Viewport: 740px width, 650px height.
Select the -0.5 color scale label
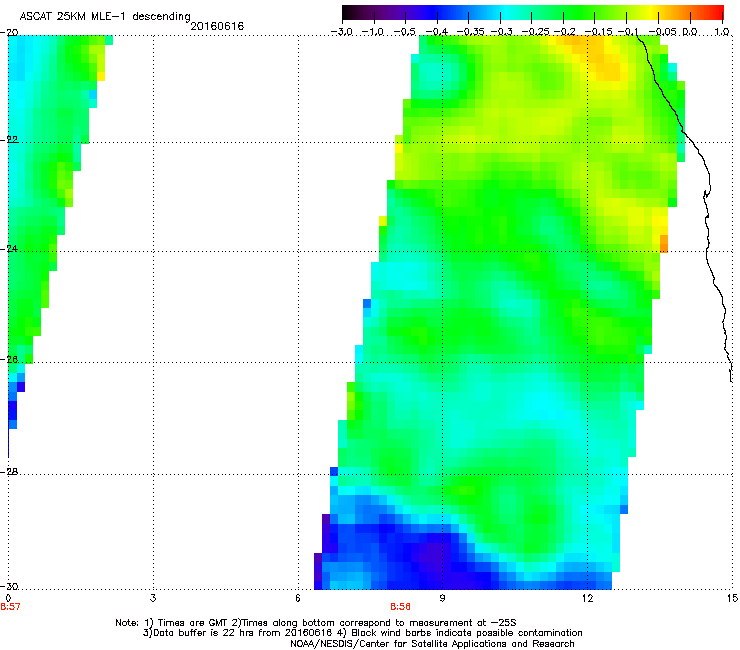405,32
